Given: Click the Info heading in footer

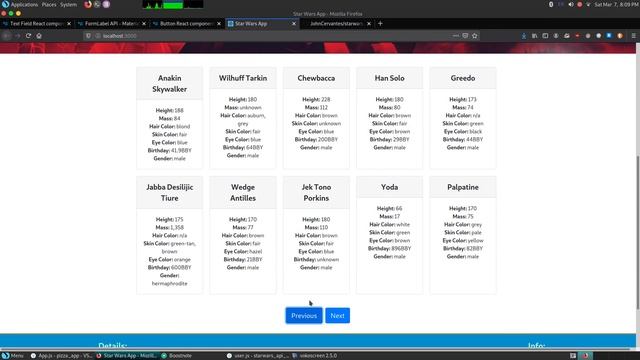Looking at the screenshot, I should [536, 346].
